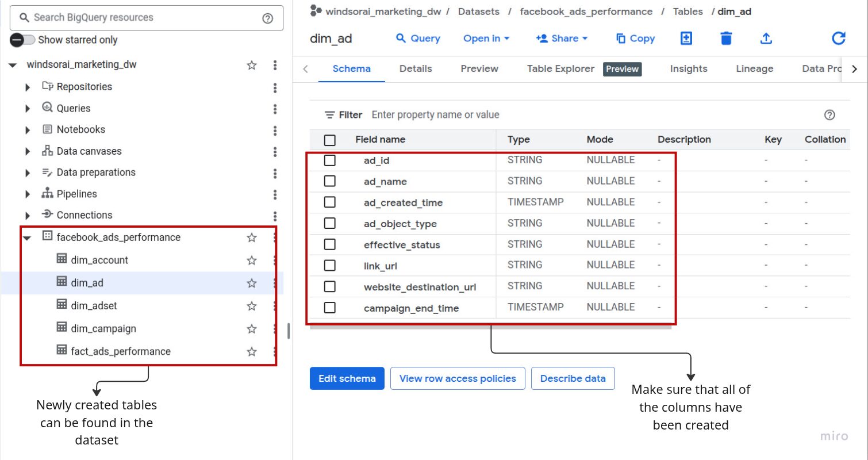
Task: Open the Data canvases three-dot menu
Action: pos(275,152)
